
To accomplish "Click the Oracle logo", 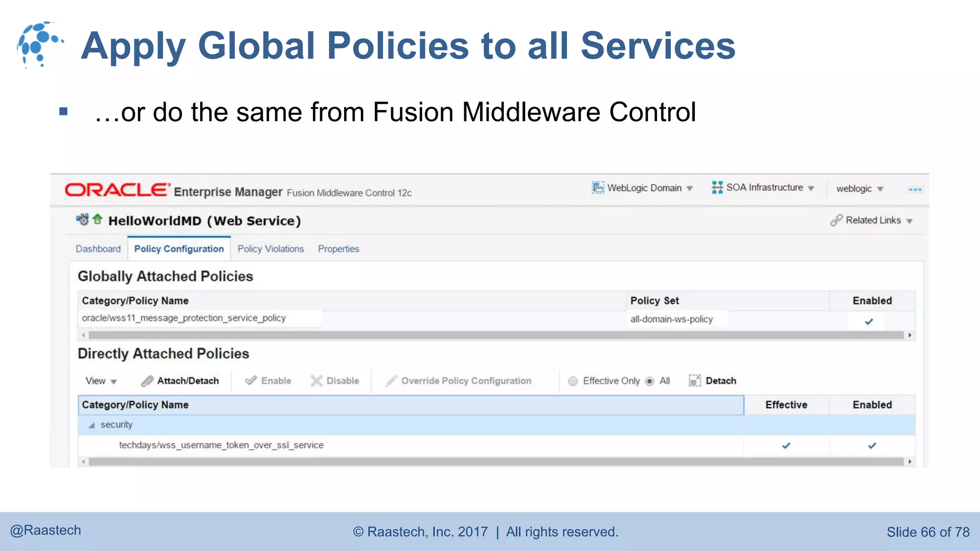I will click(117, 190).
